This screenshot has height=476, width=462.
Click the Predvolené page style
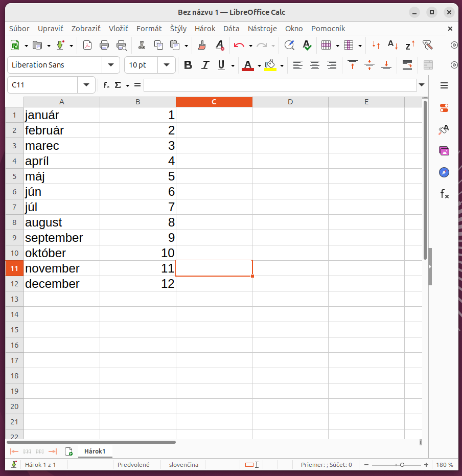coord(133,465)
